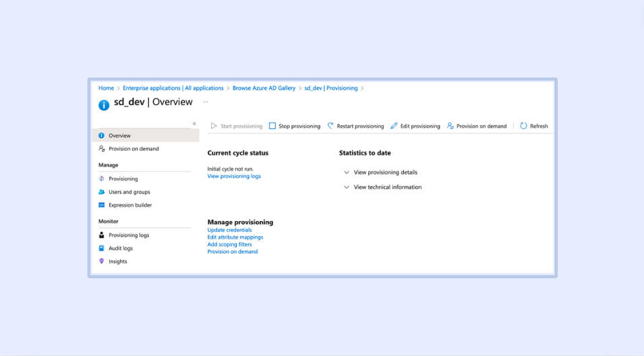Viewport: 644px width, 356px height.
Task: Click View technical information text
Action: [387, 187]
